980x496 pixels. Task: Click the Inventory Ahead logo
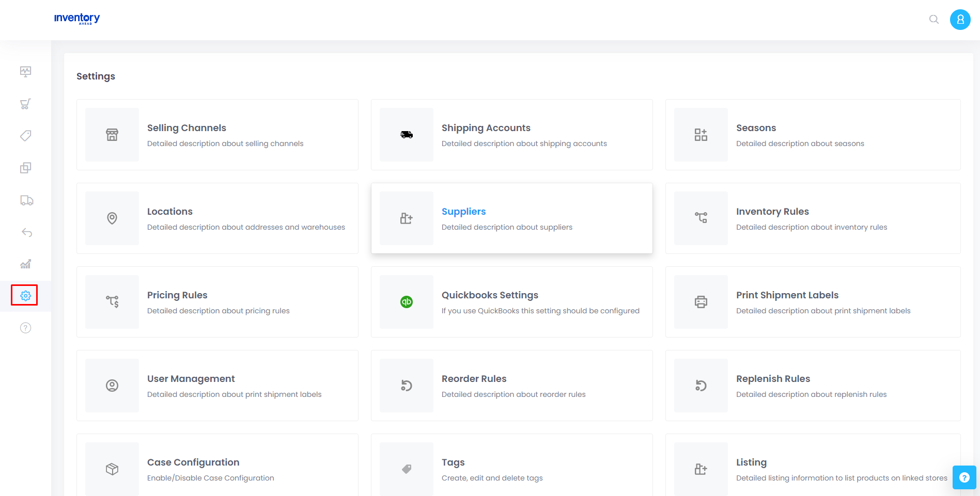point(77,19)
